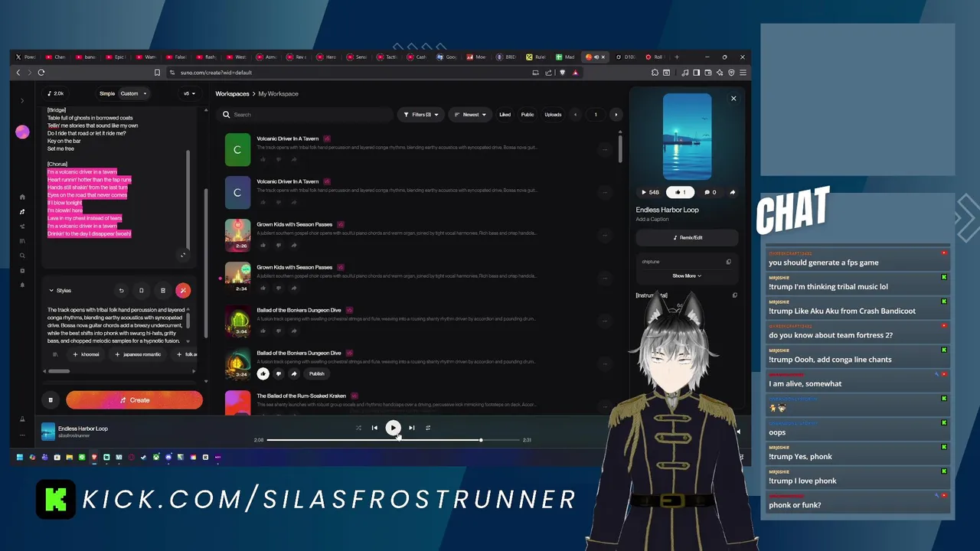The width and height of the screenshot is (980, 551).
Task: Go to the previous track in player
Action: [x=374, y=428]
